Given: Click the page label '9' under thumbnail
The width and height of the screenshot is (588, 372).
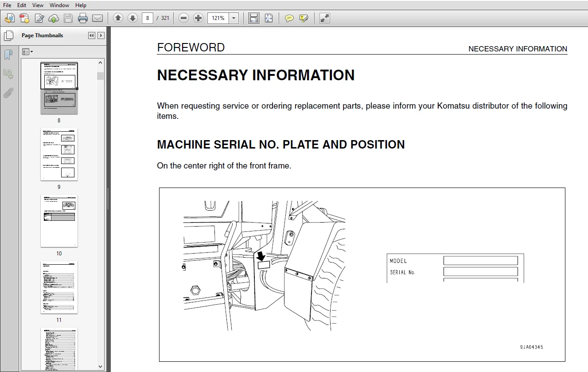Looking at the screenshot, I should click(59, 187).
